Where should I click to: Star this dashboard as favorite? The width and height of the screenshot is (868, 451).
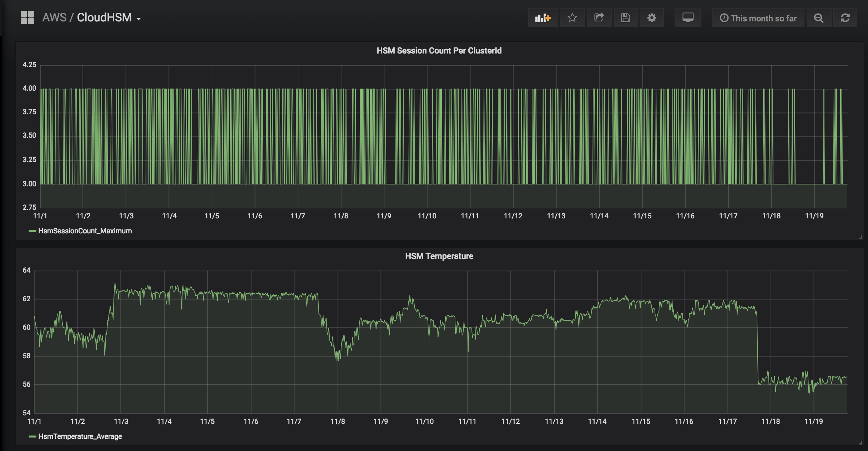coord(572,18)
